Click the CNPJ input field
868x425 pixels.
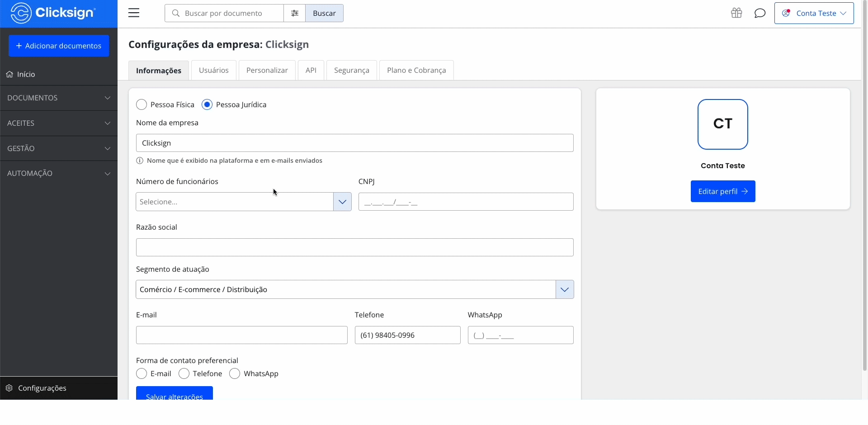click(466, 202)
